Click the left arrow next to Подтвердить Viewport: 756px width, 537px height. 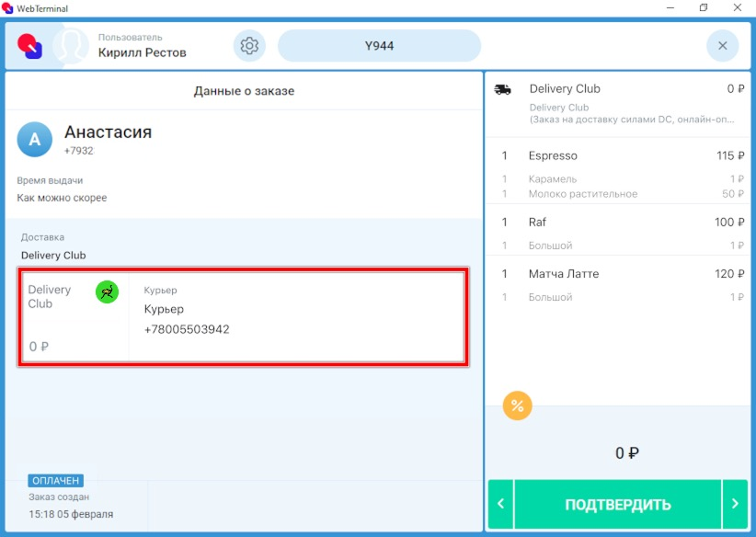coord(500,504)
